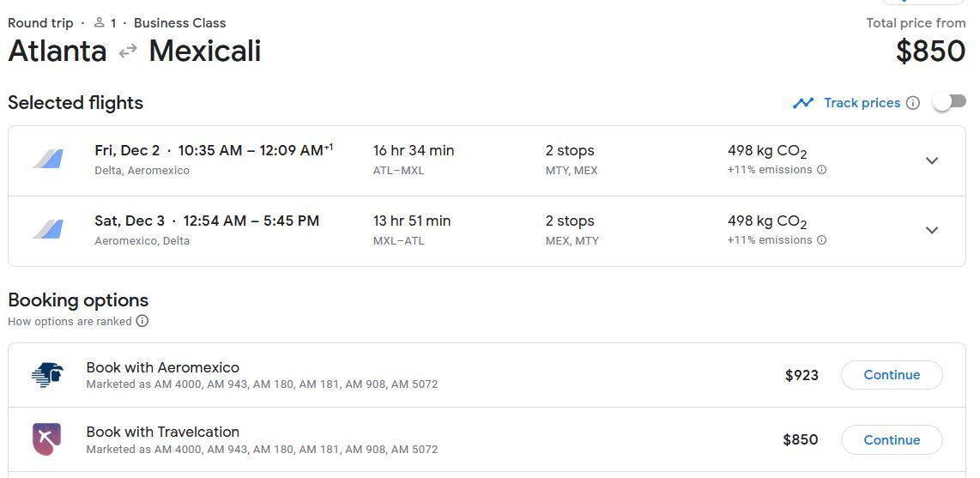Click the passenger count icon
The height and width of the screenshot is (478, 980).
[100, 22]
